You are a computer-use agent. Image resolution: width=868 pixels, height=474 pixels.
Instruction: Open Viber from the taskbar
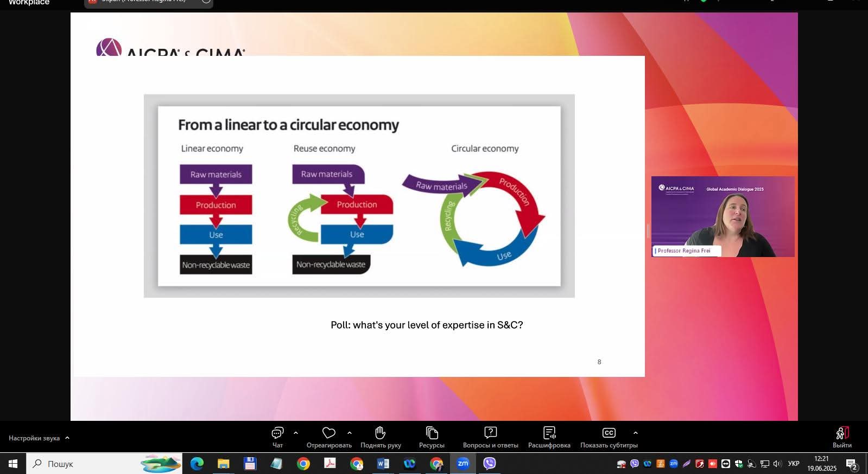(490, 464)
